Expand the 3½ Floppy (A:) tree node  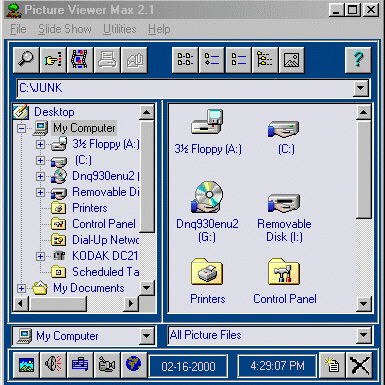(x=40, y=144)
